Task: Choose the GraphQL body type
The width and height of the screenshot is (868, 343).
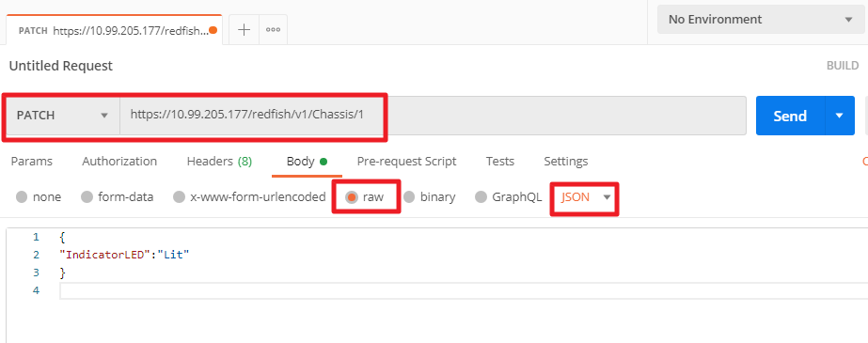Action: (509, 197)
